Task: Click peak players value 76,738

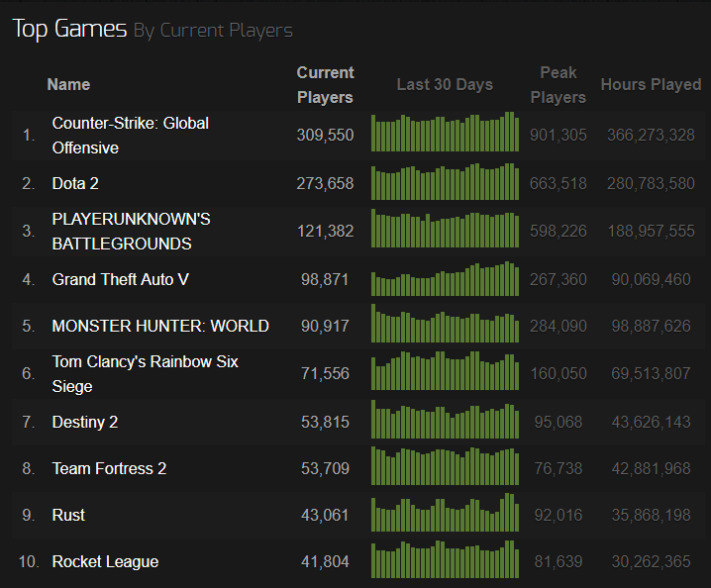Action: point(559,468)
